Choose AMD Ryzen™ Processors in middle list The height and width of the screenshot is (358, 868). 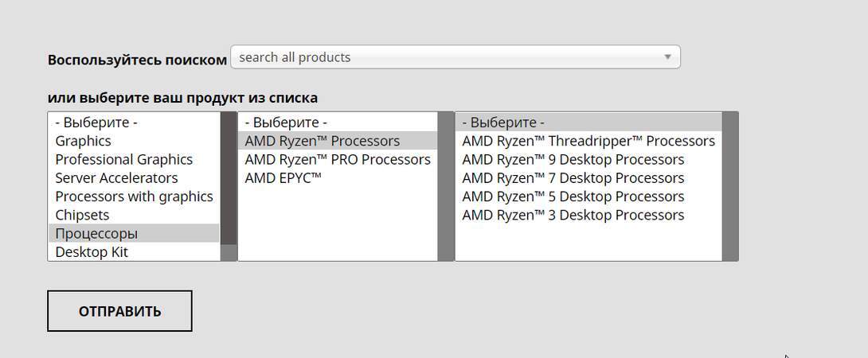coord(323,141)
